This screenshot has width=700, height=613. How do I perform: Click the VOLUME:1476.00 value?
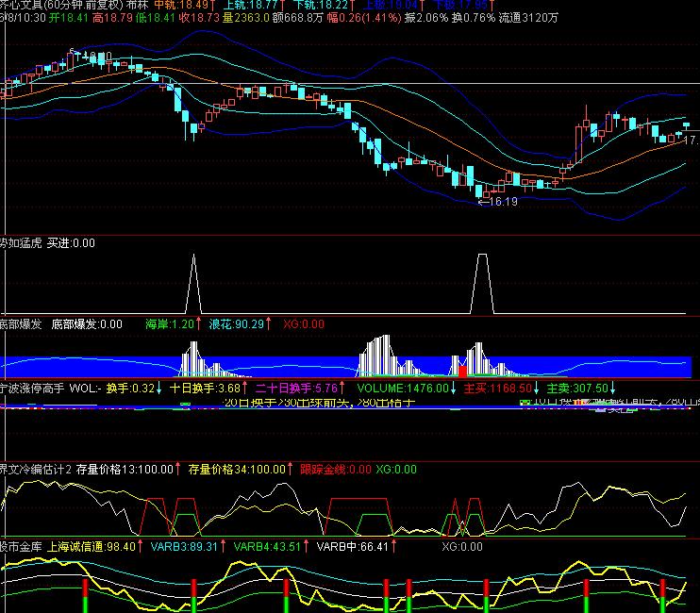[403, 389]
